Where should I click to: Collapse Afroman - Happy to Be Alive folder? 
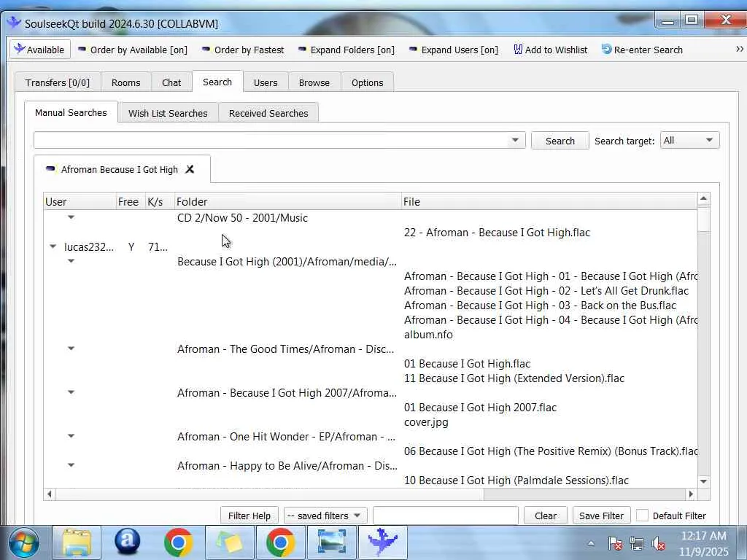71,465
